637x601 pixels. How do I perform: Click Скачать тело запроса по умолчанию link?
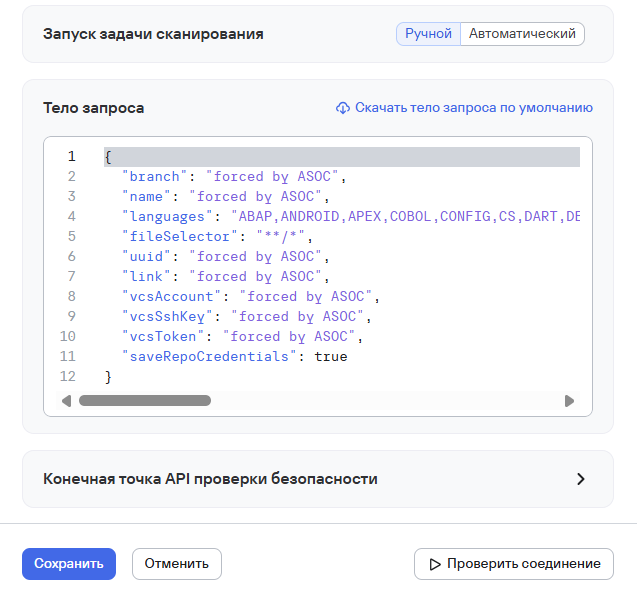473,108
